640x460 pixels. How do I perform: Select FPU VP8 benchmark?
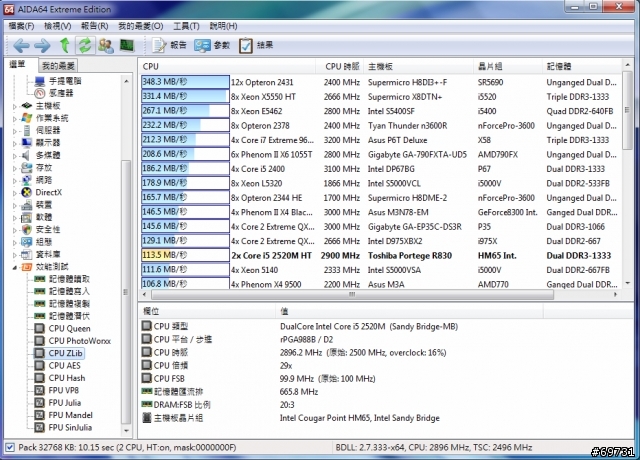click(x=64, y=390)
